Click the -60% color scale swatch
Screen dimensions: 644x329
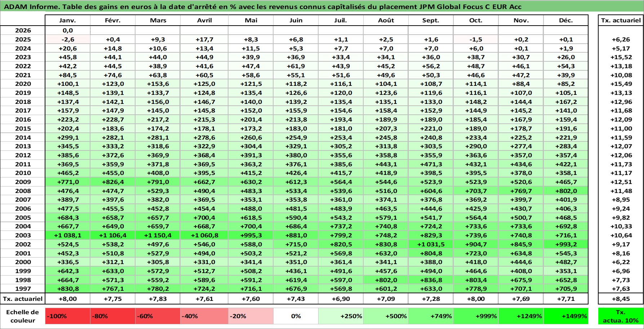pos(158,316)
